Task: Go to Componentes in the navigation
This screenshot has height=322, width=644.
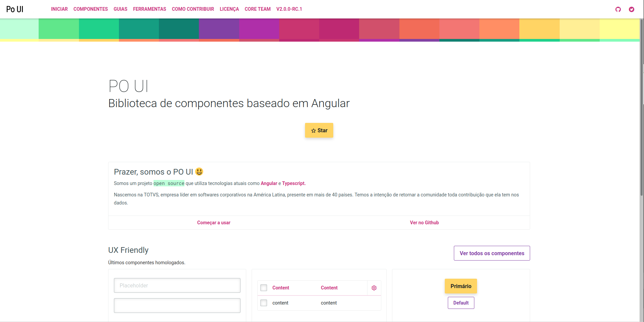Action: (x=91, y=9)
